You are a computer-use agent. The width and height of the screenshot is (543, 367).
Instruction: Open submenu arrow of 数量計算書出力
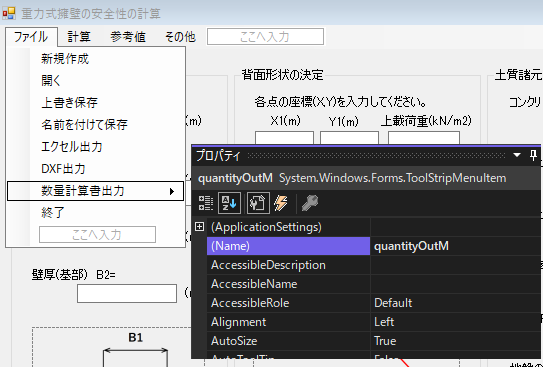[x=172, y=191]
